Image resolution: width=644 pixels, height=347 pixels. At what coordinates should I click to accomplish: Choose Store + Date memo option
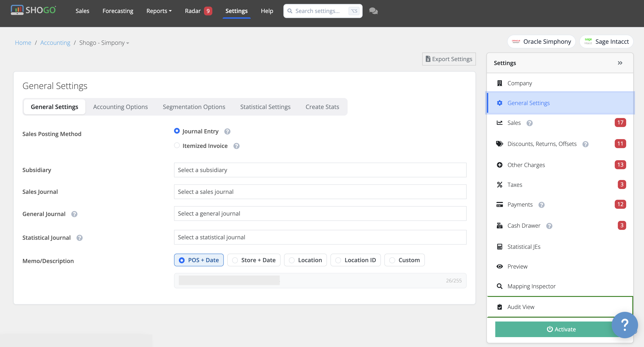pyautogui.click(x=254, y=260)
